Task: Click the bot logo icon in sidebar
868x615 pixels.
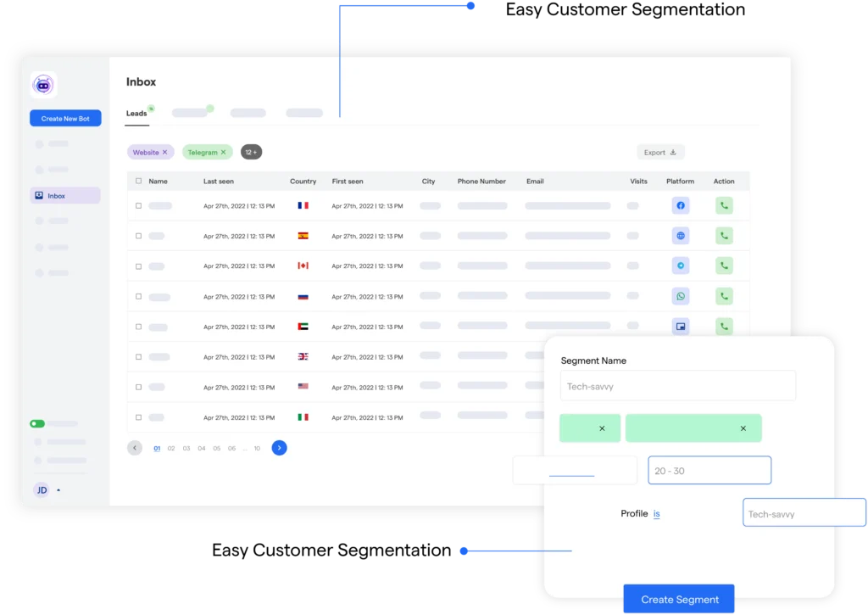Action: click(x=43, y=85)
